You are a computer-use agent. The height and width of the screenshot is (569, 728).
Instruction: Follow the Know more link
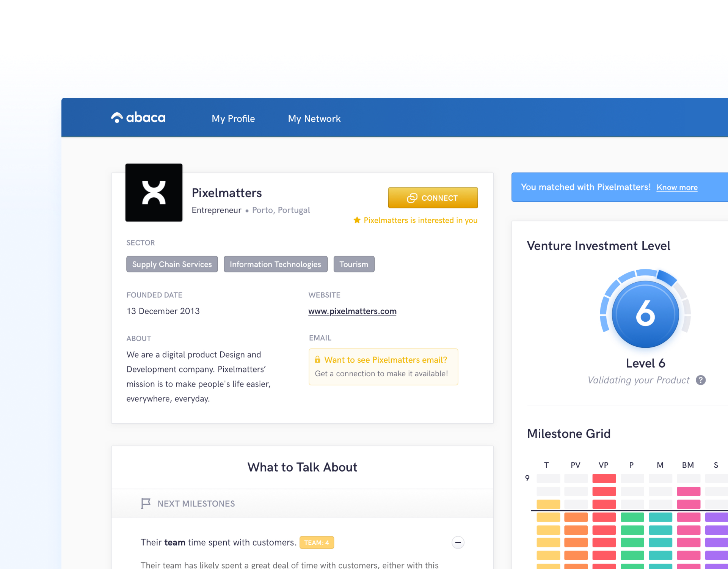[677, 187]
